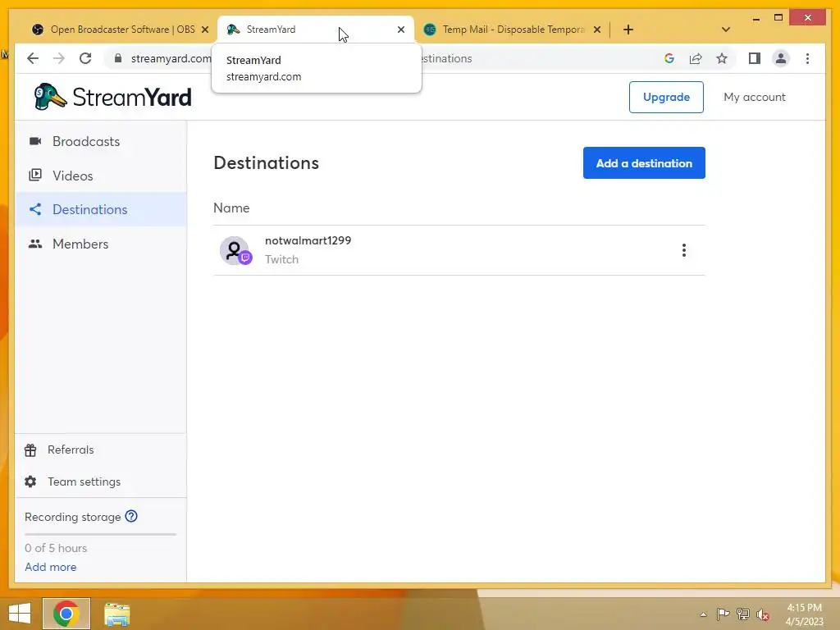
Task: Click the Add more storage link
Action: (x=50, y=567)
